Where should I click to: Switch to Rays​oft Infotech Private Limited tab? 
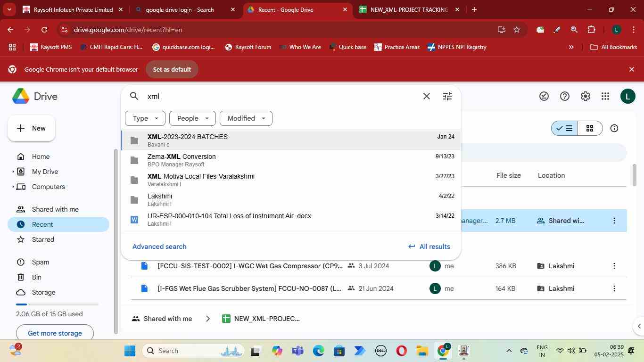pos(73,9)
